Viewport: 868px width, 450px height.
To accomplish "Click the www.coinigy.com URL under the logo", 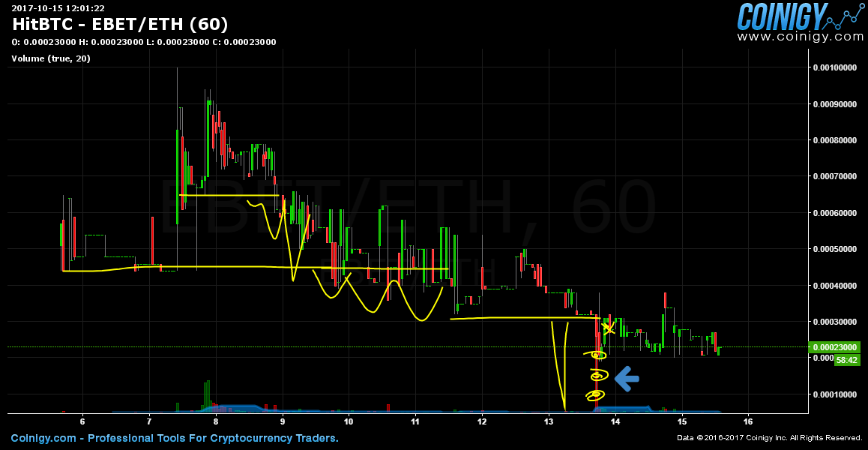I will coord(800,36).
